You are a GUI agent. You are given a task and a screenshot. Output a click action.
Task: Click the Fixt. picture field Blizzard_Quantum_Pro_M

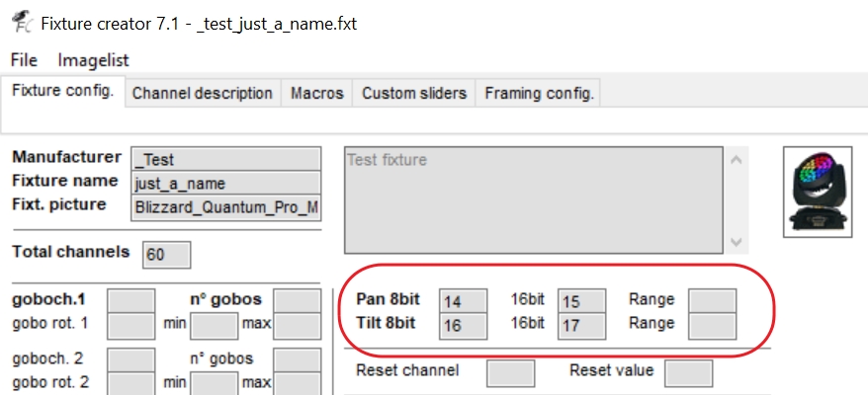tap(225, 207)
